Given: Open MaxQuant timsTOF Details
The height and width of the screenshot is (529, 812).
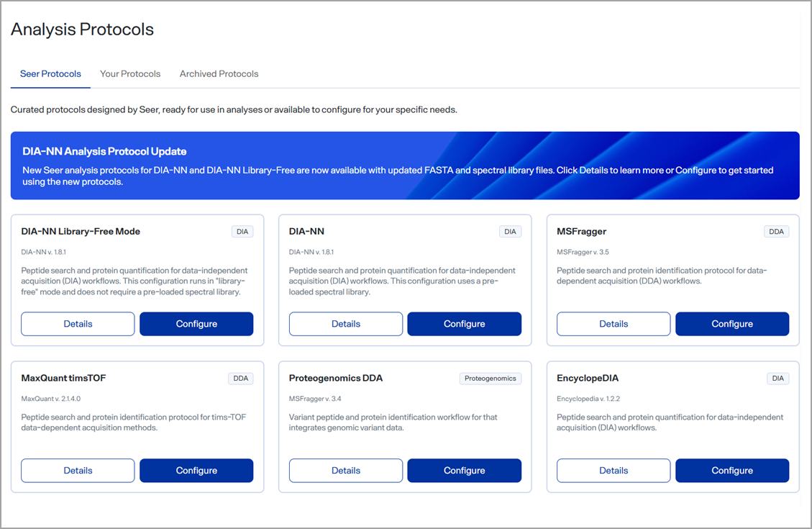Looking at the screenshot, I should tap(78, 471).
